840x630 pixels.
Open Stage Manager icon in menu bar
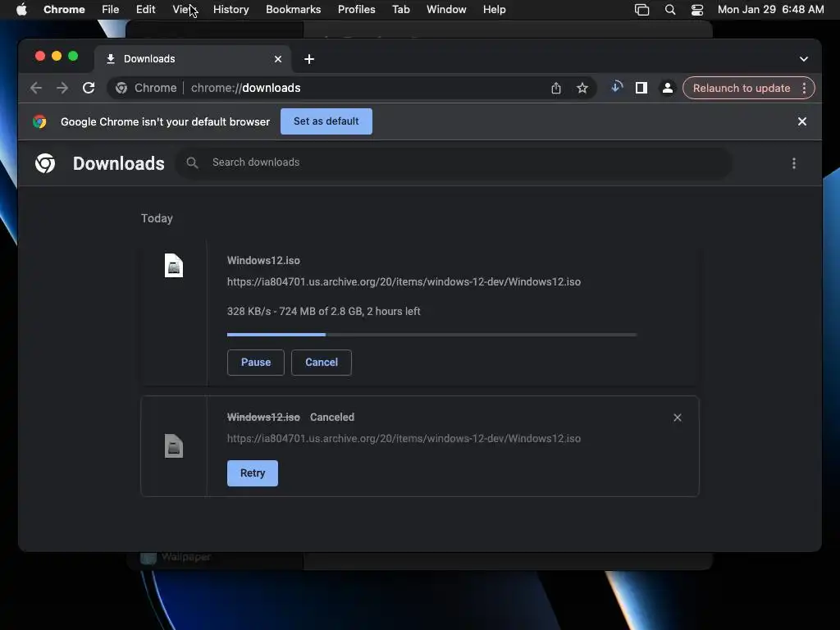tap(641, 9)
